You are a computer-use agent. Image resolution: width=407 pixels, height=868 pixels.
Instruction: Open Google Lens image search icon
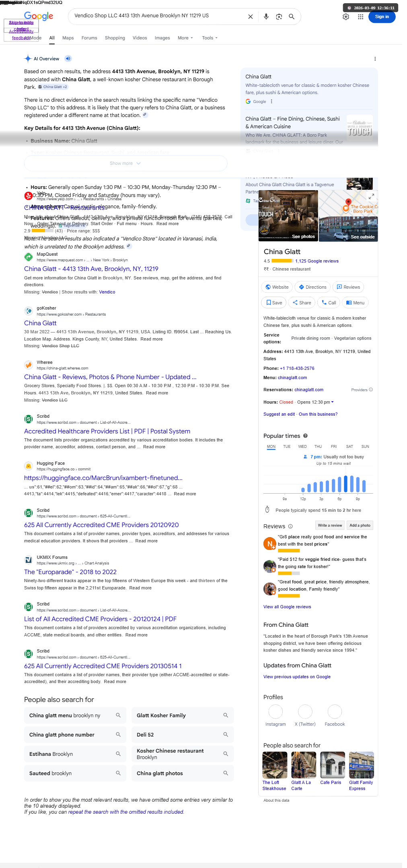[279, 16]
